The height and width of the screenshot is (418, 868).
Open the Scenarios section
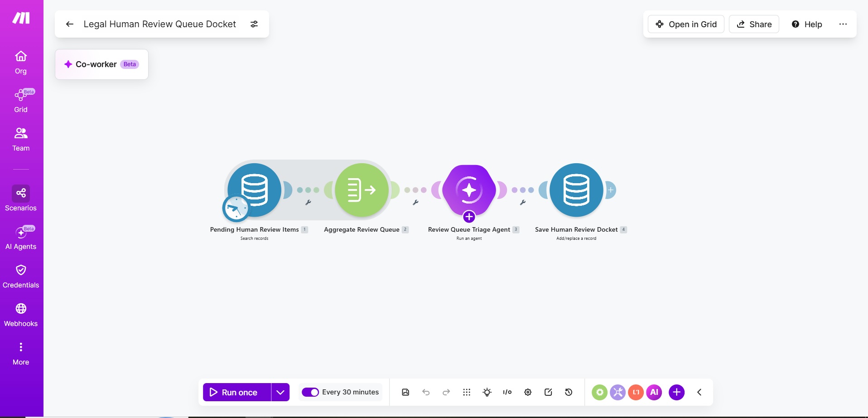[x=21, y=199]
